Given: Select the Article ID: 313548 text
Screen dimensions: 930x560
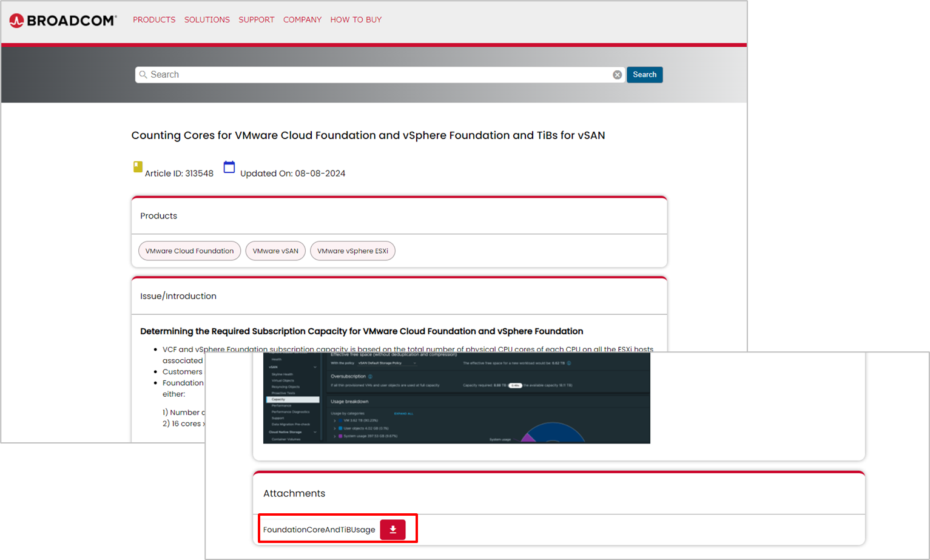Looking at the screenshot, I should 179,174.
